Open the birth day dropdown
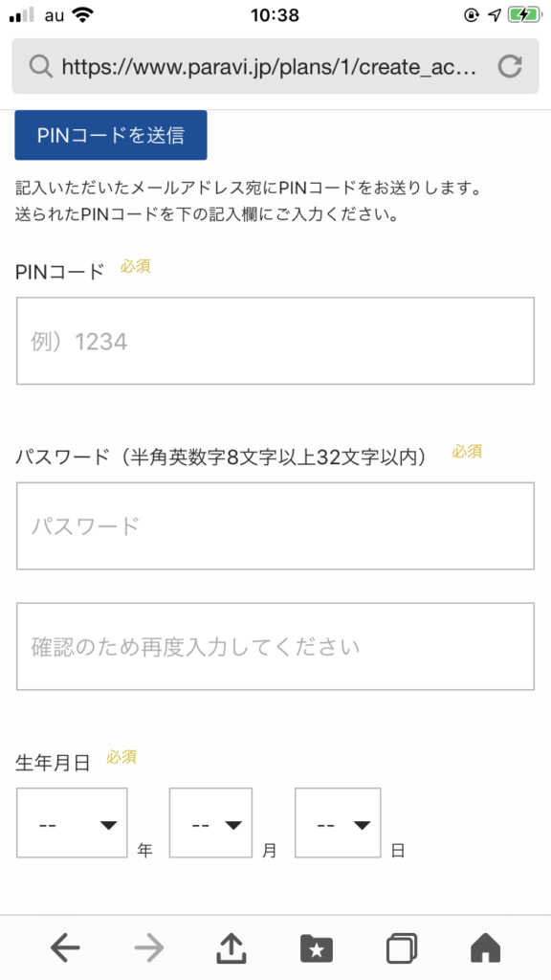This screenshot has height=980, width=551. tap(338, 822)
